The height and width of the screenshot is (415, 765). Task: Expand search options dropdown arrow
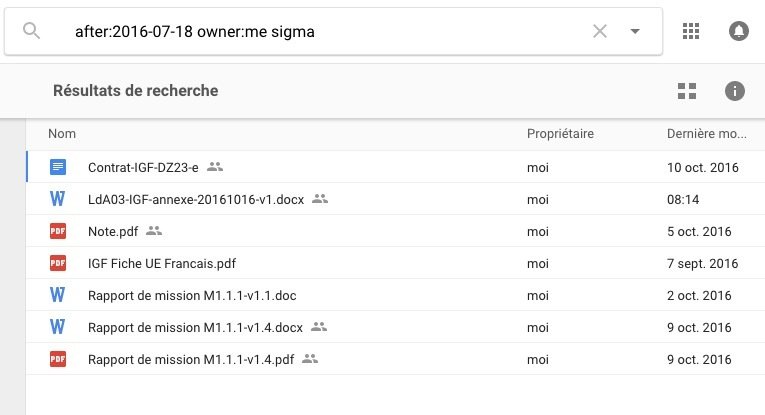pyautogui.click(x=635, y=31)
